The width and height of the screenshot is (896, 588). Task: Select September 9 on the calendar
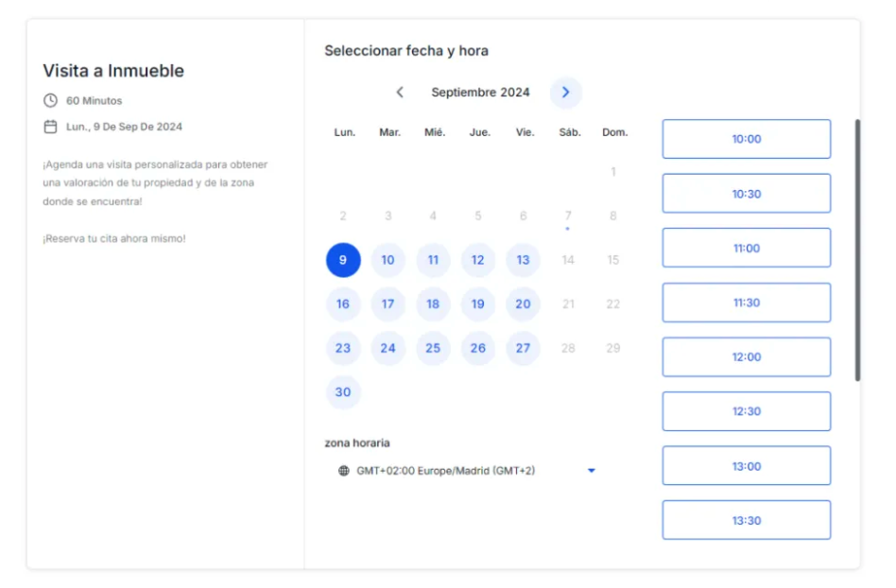(x=343, y=260)
